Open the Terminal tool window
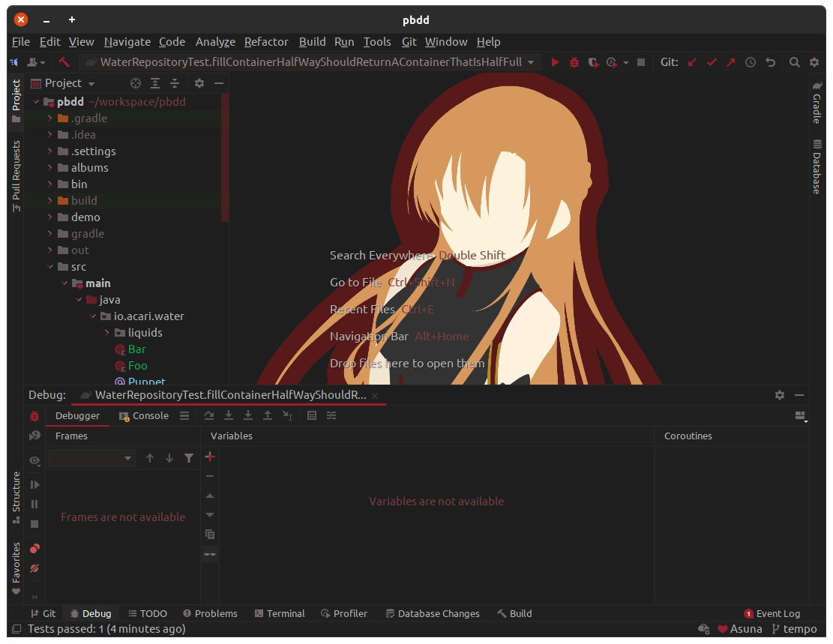Image resolution: width=833 pixels, height=644 pixels. (280, 613)
